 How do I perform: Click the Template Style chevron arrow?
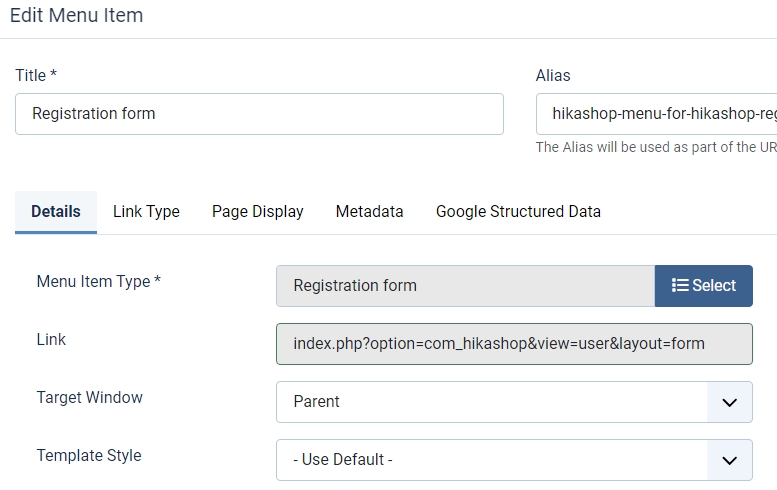pos(729,460)
